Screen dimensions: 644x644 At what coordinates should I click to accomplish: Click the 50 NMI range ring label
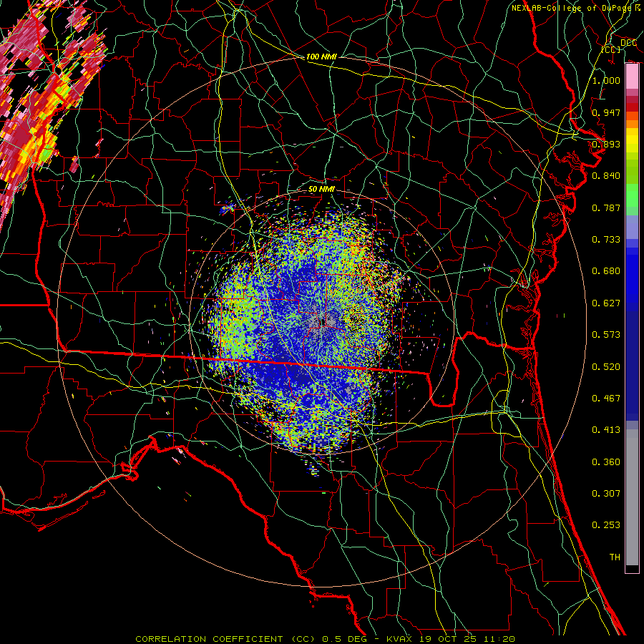pos(321,190)
